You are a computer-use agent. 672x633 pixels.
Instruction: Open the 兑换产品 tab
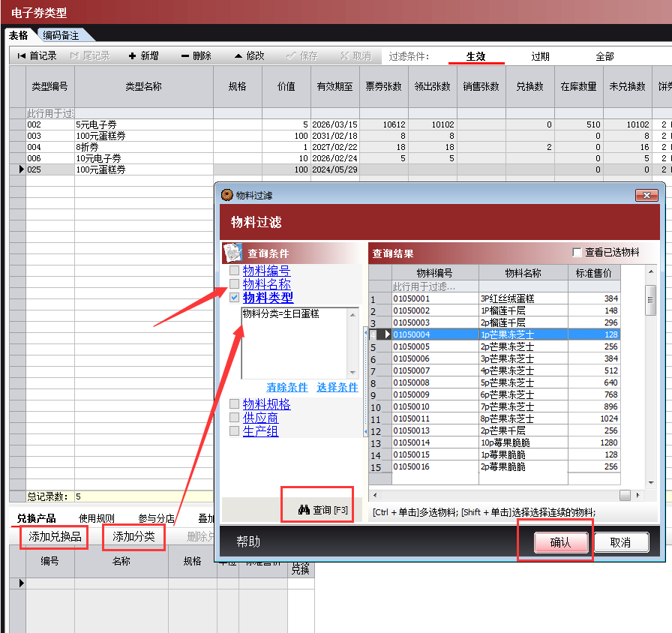point(37,518)
